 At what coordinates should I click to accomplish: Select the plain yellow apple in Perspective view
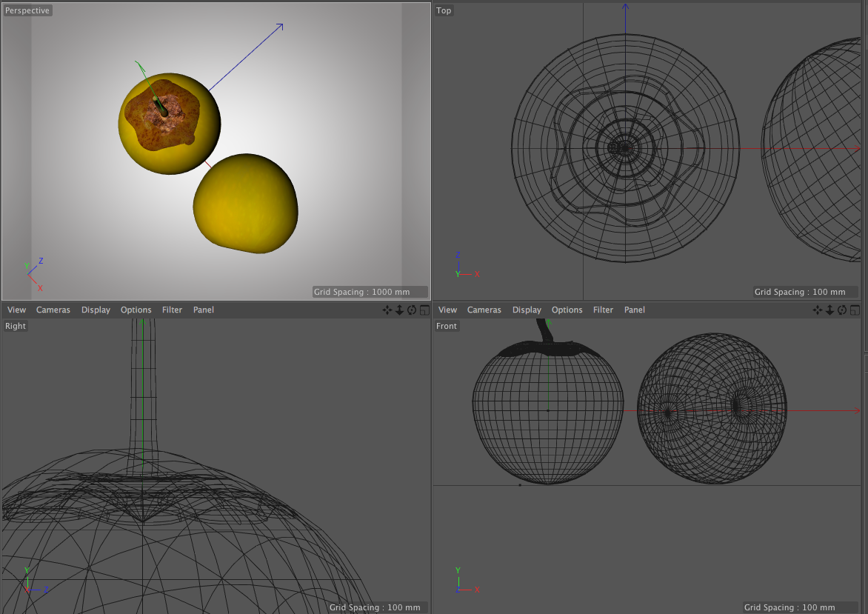246,204
